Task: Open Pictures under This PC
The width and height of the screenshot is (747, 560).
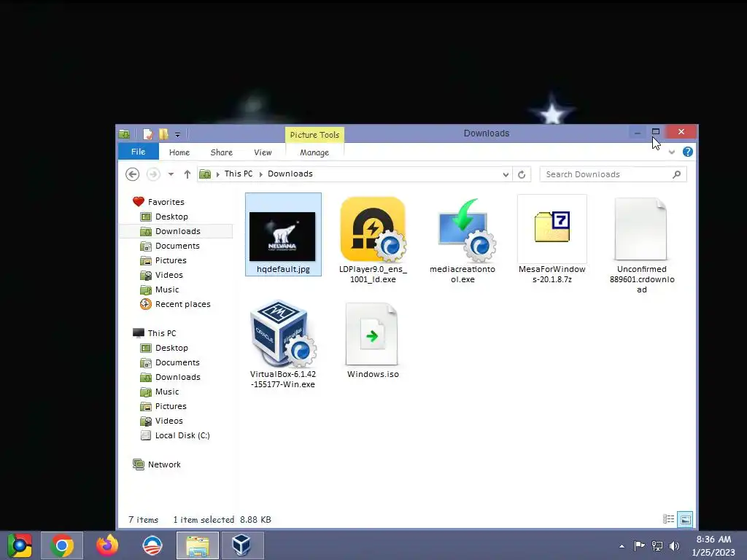Action: click(171, 406)
